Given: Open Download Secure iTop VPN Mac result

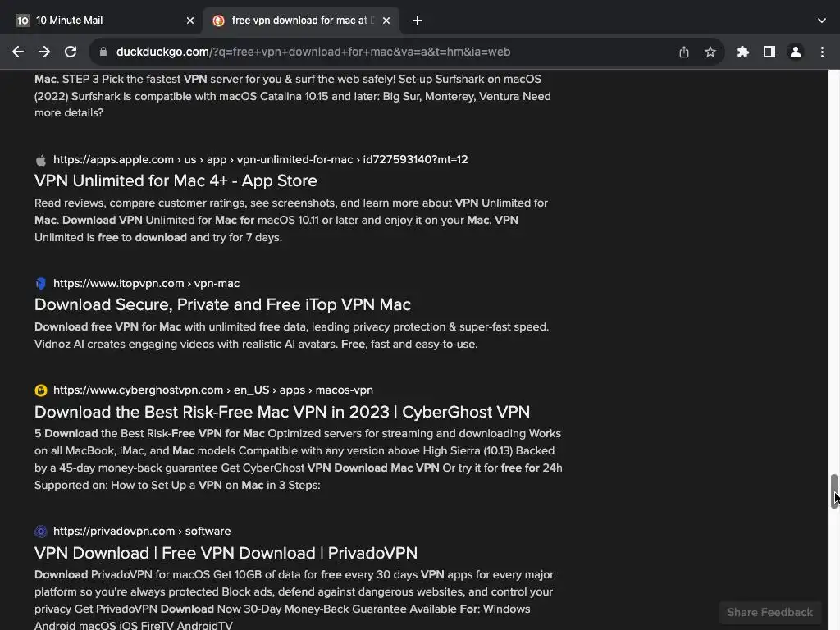Looking at the screenshot, I should tap(222, 304).
